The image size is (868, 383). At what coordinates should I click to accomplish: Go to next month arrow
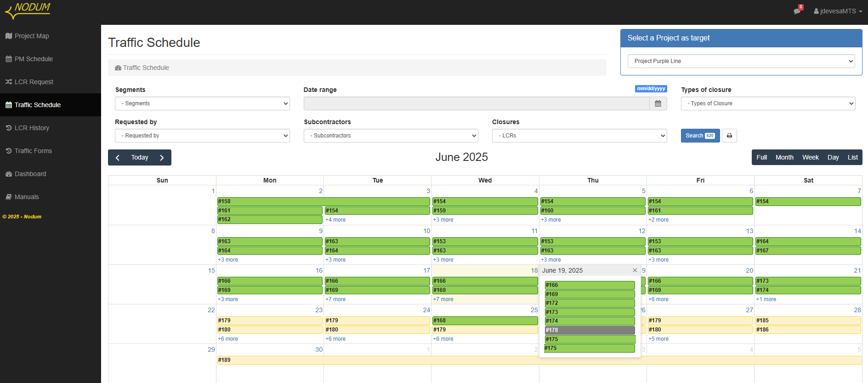click(162, 158)
